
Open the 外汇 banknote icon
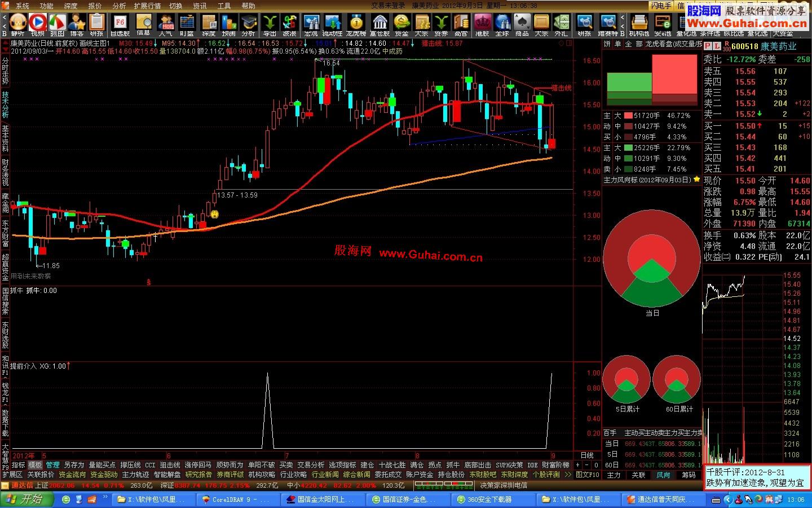[561, 24]
